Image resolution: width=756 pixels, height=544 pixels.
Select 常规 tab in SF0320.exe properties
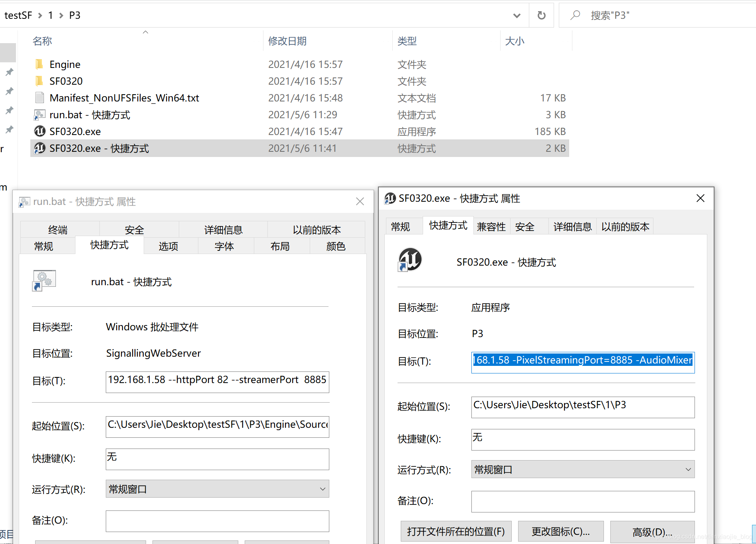point(404,226)
